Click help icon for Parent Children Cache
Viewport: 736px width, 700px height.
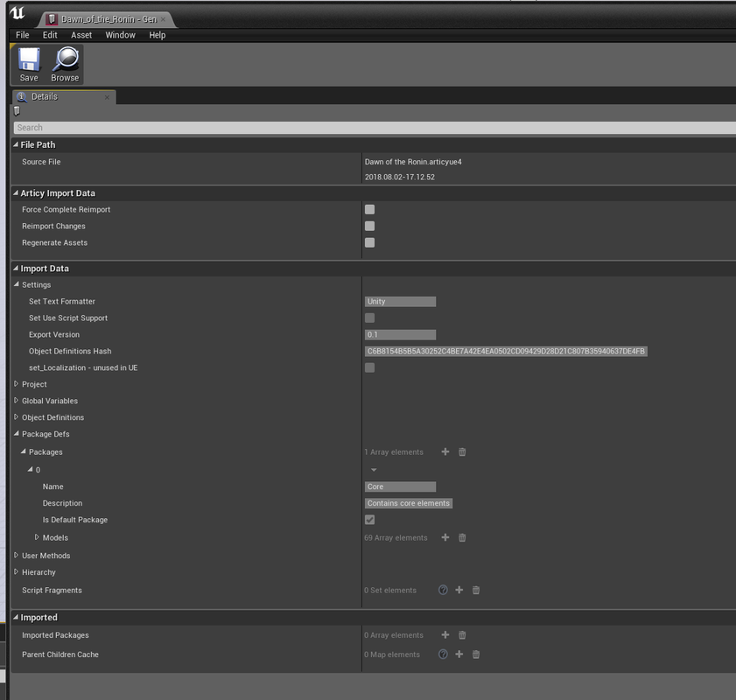(x=443, y=654)
